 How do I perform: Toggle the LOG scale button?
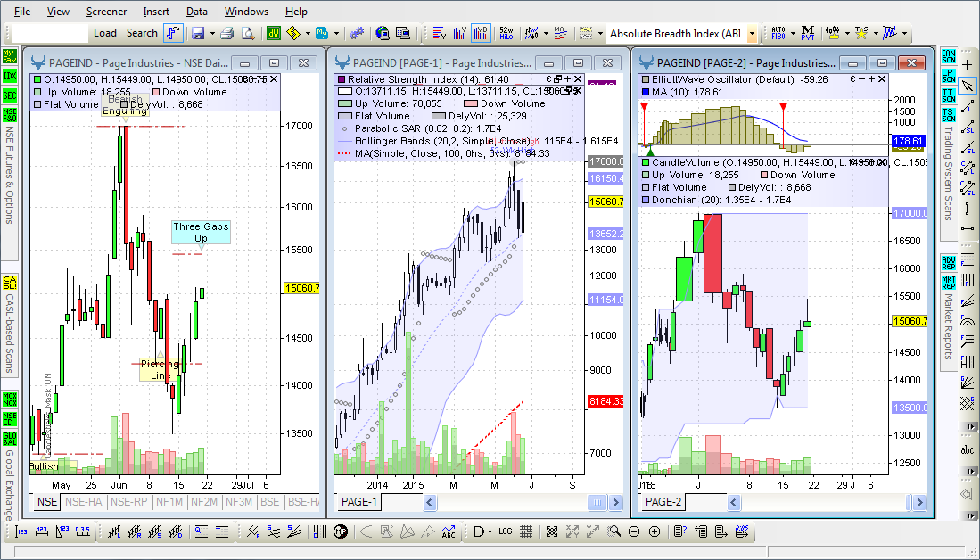click(x=506, y=531)
